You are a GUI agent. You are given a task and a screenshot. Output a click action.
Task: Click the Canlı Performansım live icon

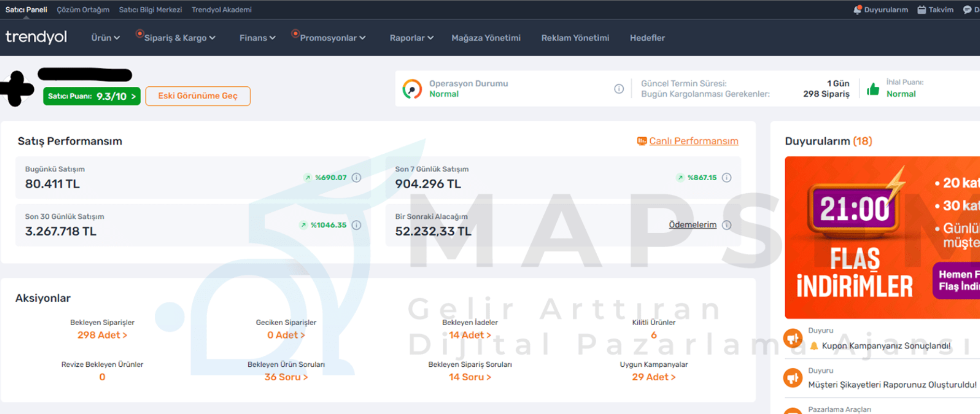[x=642, y=141]
